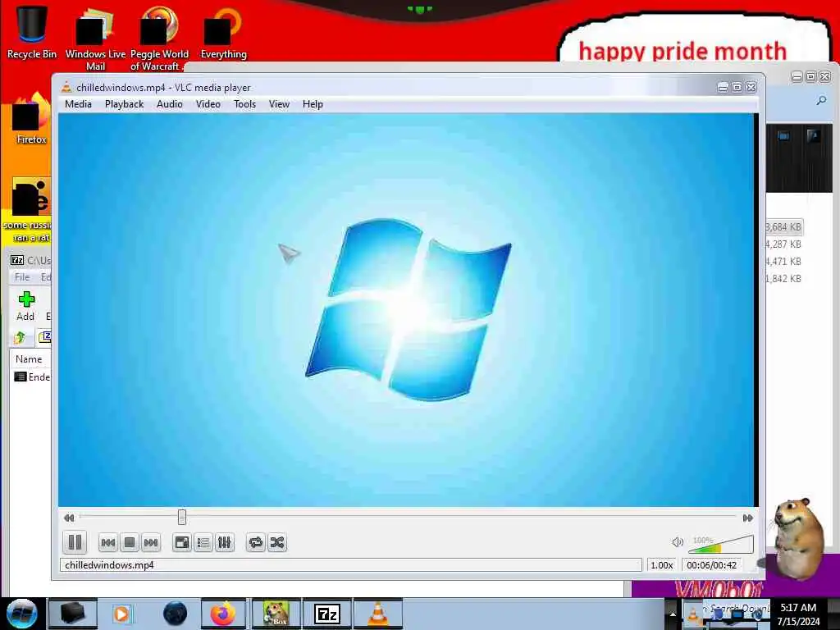Open the Windows Start orb
The width and height of the screenshot is (840, 630).
(22, 614)
